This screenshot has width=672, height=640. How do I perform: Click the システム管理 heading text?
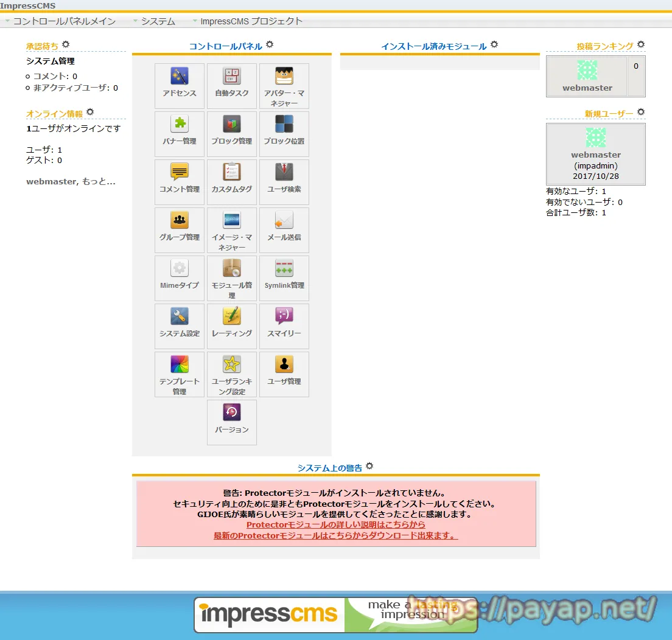(50, 61)
